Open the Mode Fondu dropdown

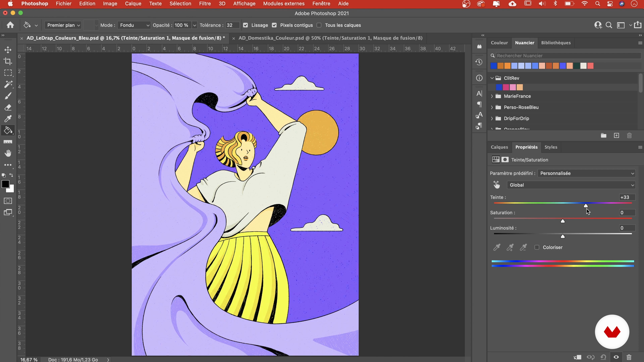point(134,25)
